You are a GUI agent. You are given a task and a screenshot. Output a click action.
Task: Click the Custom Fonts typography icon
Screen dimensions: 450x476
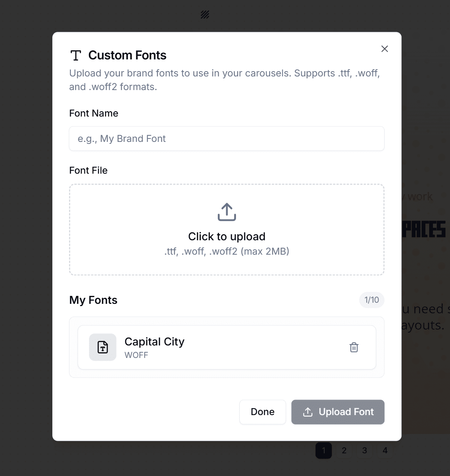pos(75,55)
